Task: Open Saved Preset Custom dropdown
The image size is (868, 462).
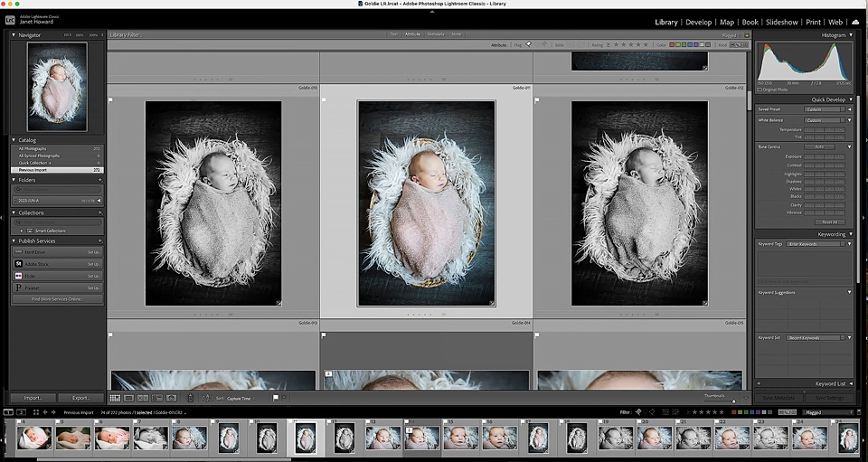Action: pos(825,109)
